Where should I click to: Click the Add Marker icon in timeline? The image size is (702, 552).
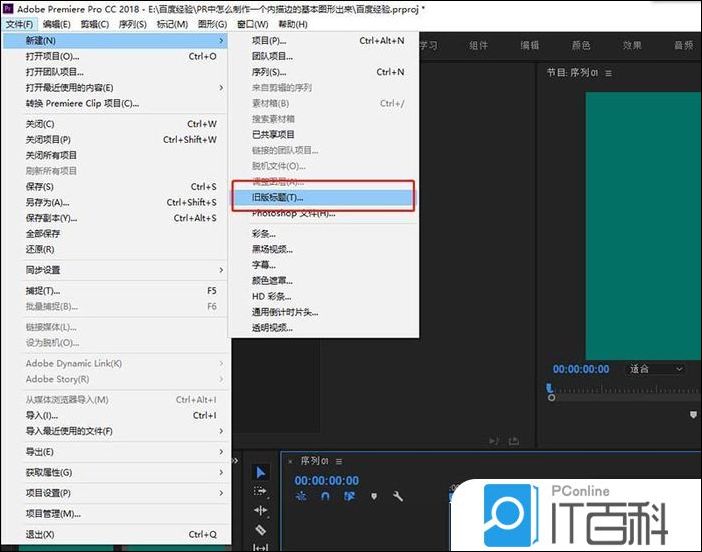(x=374, y=497)
